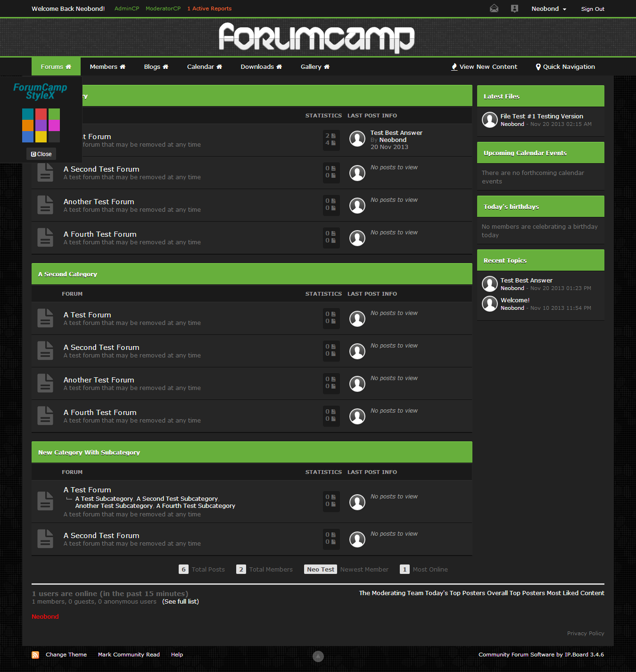Click Mark Community Read
Screen dimensions: 636x672
129,655
